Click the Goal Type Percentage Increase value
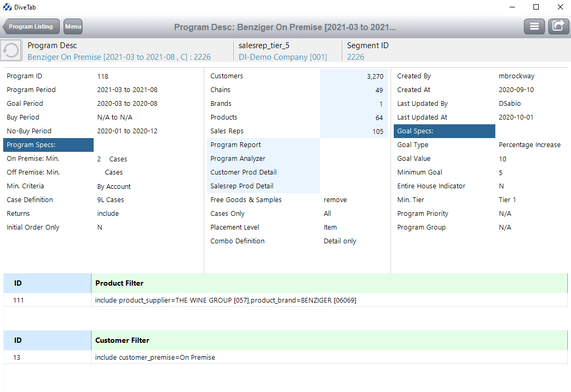The width and height of the screenshot is (571, 392). coord(530,145)
